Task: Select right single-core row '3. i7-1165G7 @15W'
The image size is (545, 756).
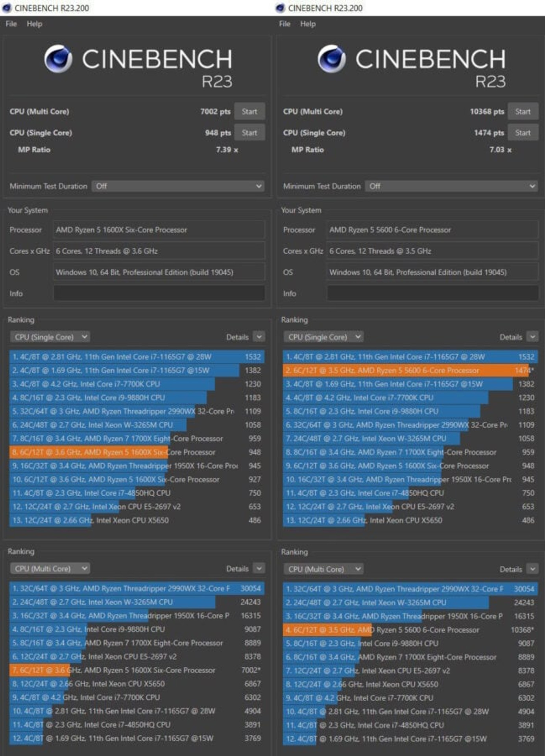Action: [x=410, y=384]
